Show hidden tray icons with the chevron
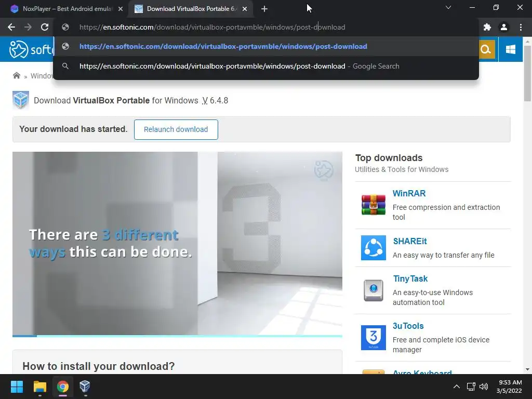The width and height of the screenshot is (532, 399). 457,387
